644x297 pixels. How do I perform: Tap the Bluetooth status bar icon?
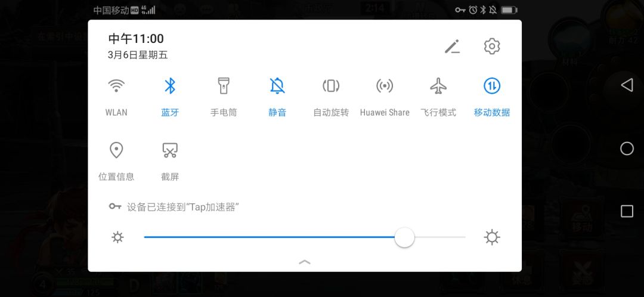click(483, 10)
